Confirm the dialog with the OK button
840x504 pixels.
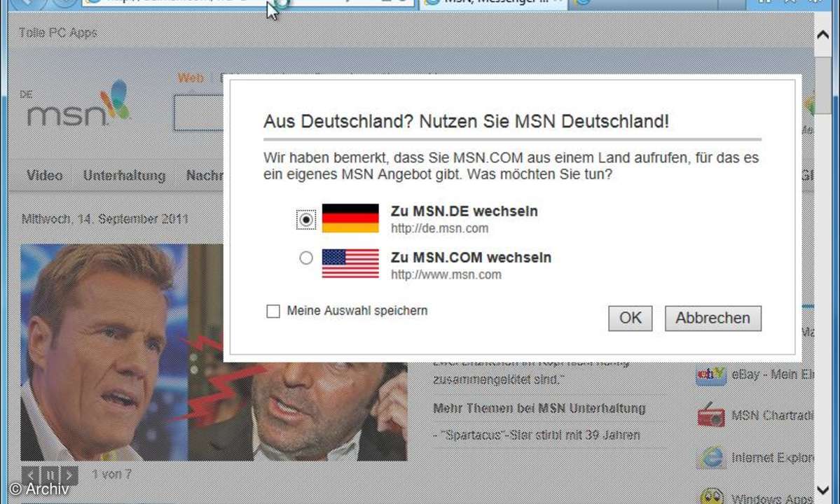[630, 318]
